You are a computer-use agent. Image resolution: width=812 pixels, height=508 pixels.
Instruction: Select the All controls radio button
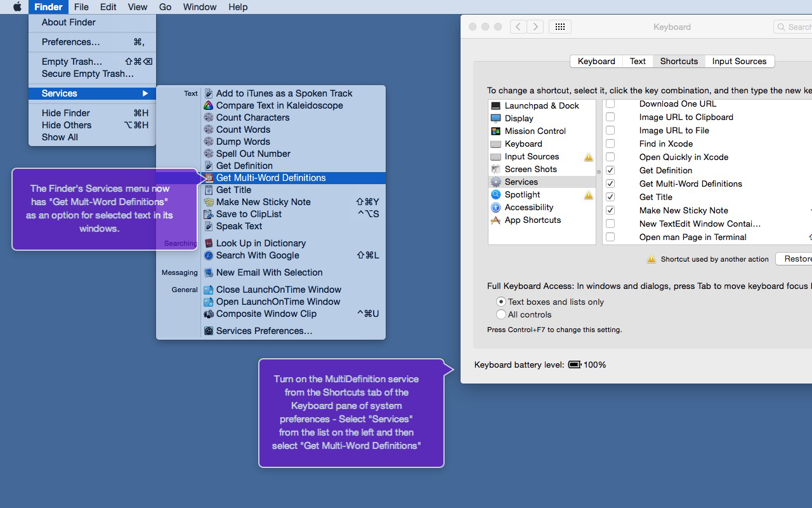click(x=501, y=314)
